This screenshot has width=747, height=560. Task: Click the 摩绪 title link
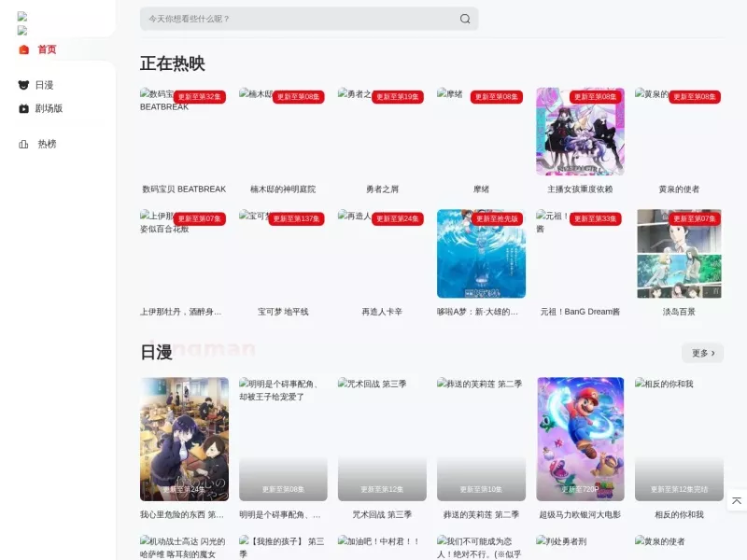(x=481, y=189)
